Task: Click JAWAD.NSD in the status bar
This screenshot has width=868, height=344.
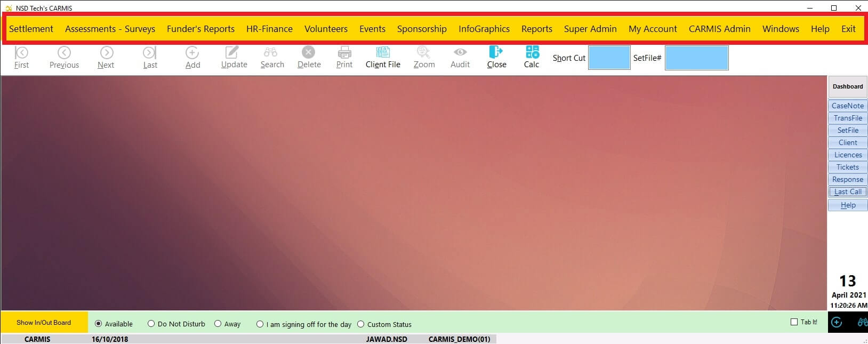Action: coord(387,339)
